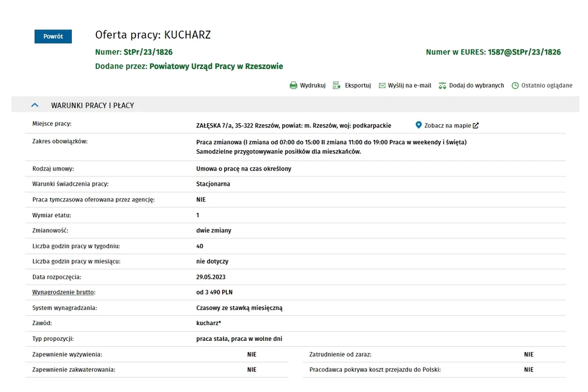The height and width of the screenshot is (392, 588).
Task: Collapse section using the chevron up arrow
Action: (x=35, y=105)
